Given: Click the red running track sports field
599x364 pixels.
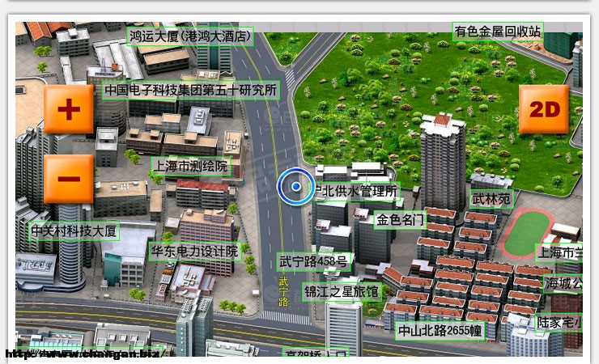Looking at the screenshot, I should point(529,232).
